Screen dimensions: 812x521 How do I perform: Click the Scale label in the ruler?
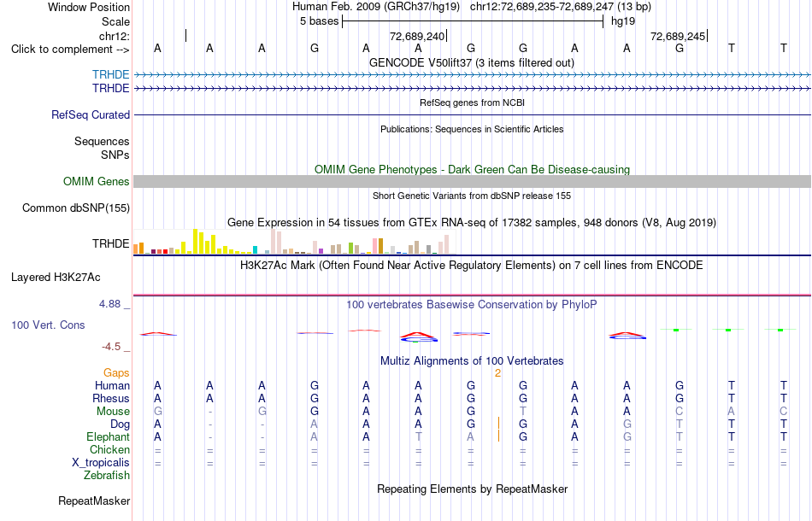point(116,21)
